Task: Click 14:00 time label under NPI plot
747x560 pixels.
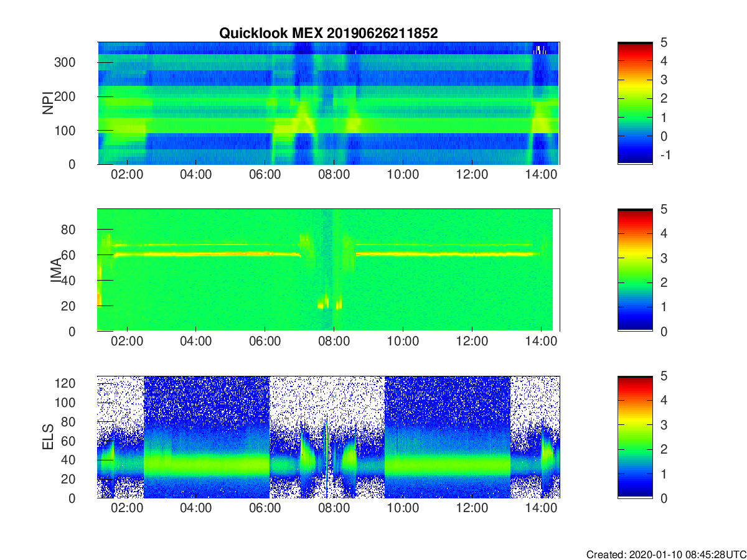Action: point(541,176)
